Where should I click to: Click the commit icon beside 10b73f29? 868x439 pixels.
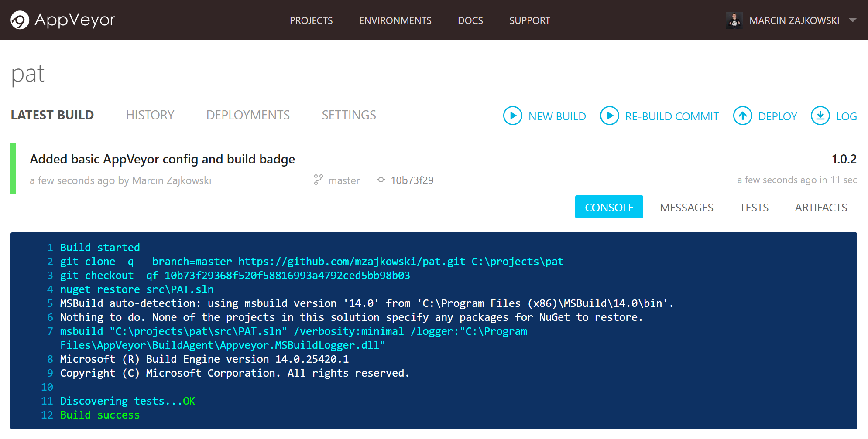[x=381, y=180]
